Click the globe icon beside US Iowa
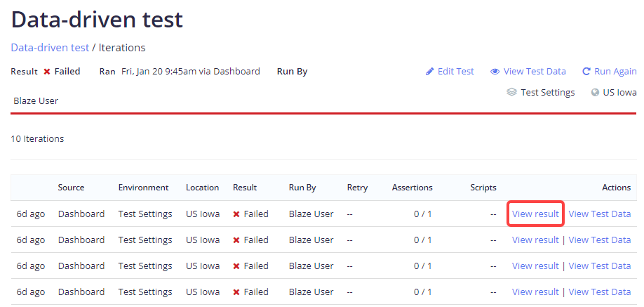644x307 pixels. tap(595, 92)
